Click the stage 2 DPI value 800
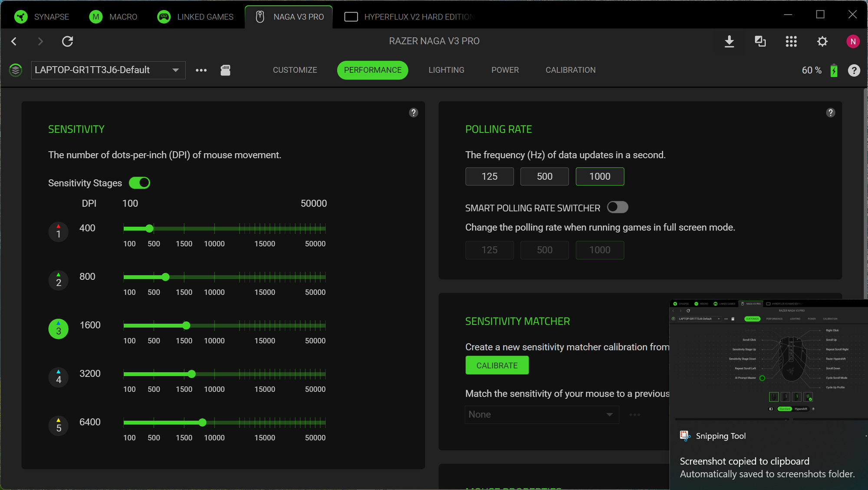The width and height of the screenshot is (868, 490). (x=87, y=277)
